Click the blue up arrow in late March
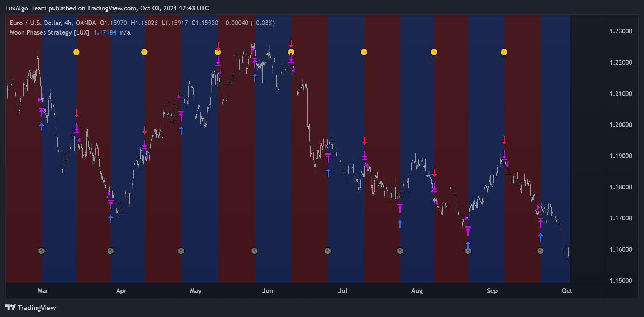 point(111,219)
